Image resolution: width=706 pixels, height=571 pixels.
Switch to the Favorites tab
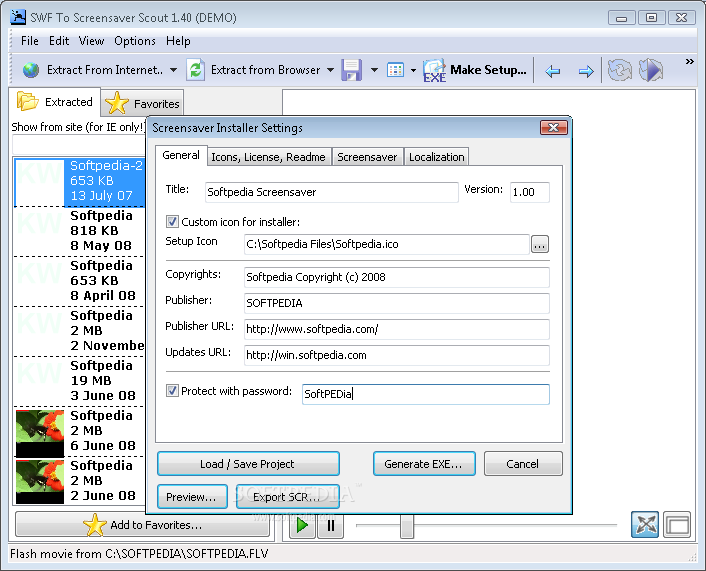point(142,103)
